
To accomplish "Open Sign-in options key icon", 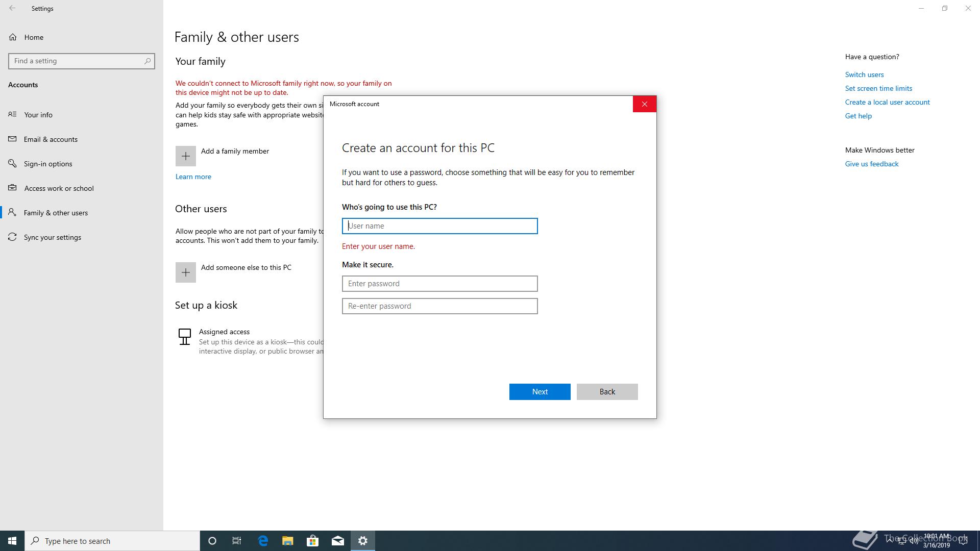I will 13,164.
